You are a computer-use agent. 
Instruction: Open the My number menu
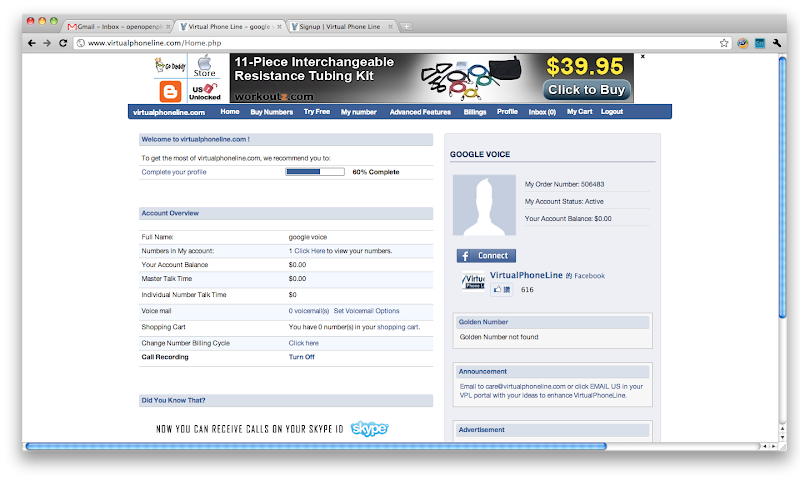[359, 112]
